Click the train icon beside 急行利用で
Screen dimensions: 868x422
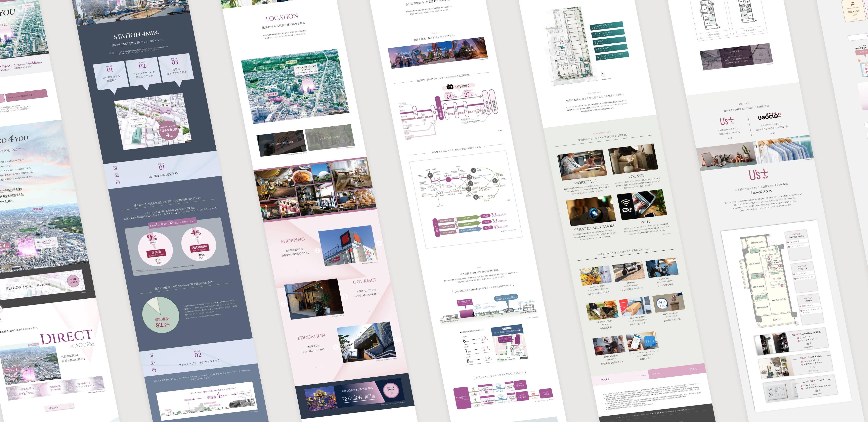[x=449, y=87]
